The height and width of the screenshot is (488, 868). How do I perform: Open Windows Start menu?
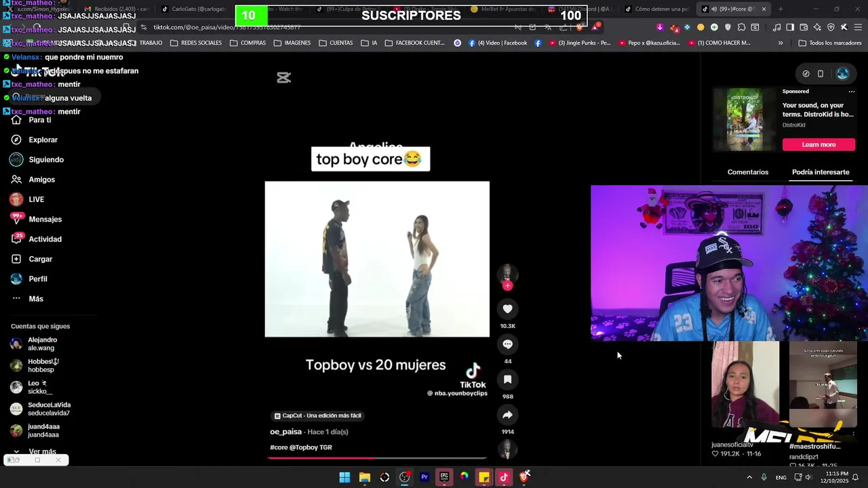click(344, 477)
